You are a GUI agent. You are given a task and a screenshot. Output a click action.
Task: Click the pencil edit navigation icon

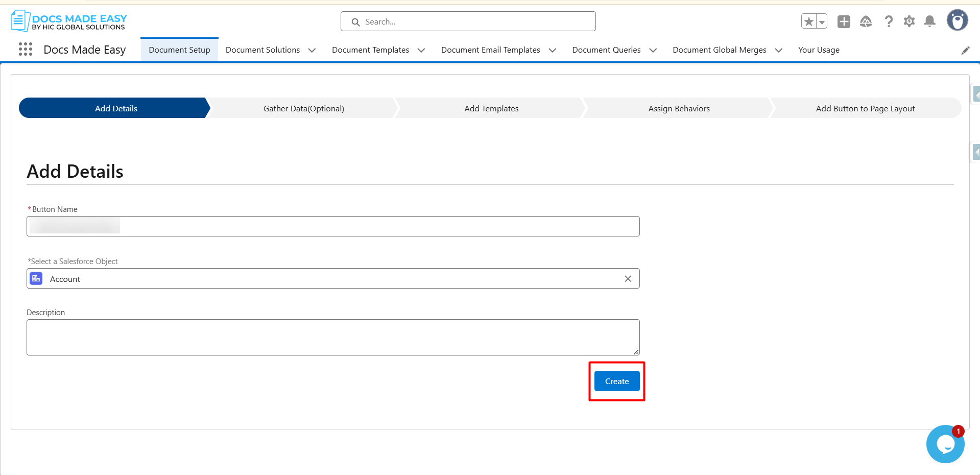[x=965, y=50]
